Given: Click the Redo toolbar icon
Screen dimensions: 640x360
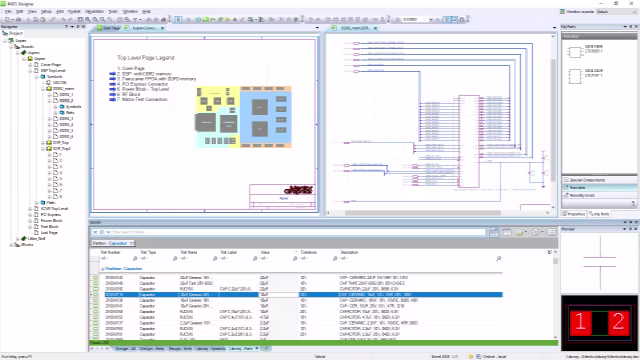Looking at the screenshot, I should (x=70, y=19).
